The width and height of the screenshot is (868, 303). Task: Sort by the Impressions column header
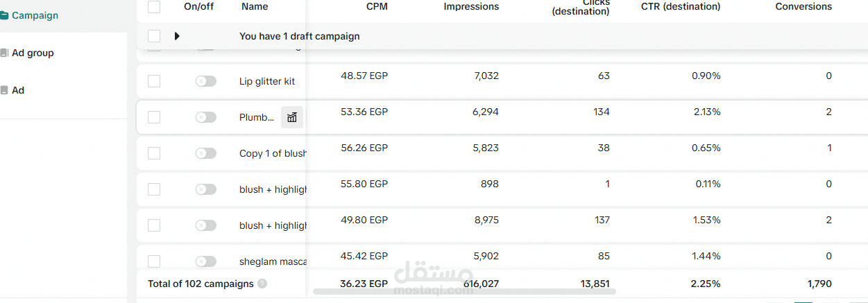tap(471, 6)
